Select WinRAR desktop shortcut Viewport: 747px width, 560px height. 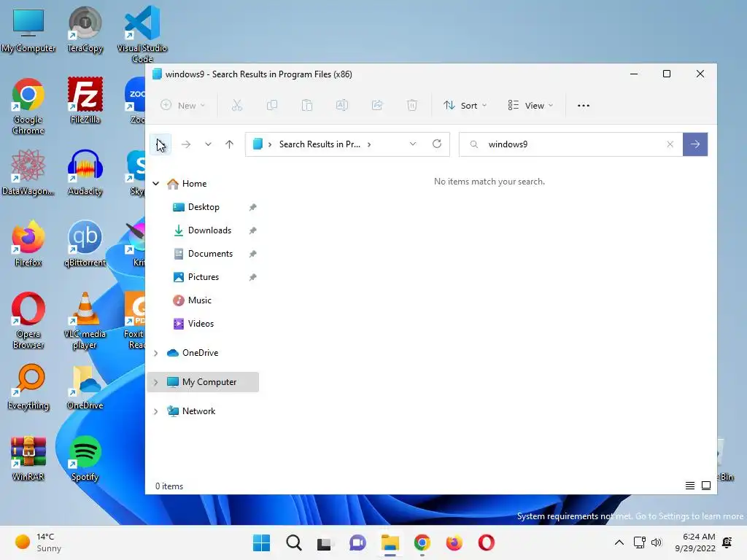pyautogui.click(x=28, y=459)
